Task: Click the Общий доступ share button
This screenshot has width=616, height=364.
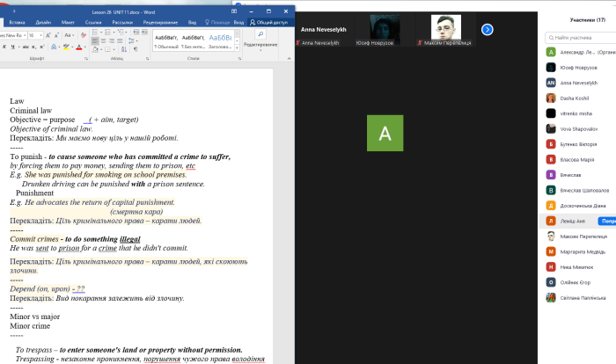Action: pyautogui.click(x=270, y=23)
